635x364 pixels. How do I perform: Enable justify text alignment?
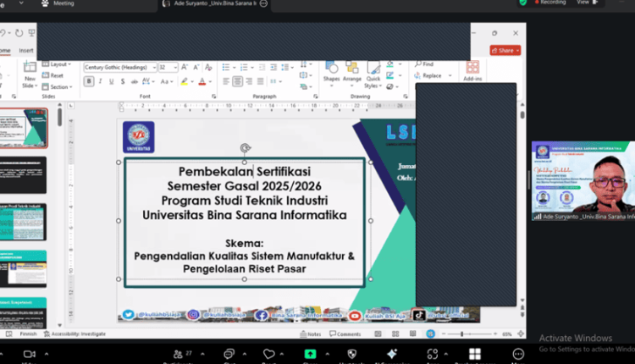(261, 81)
